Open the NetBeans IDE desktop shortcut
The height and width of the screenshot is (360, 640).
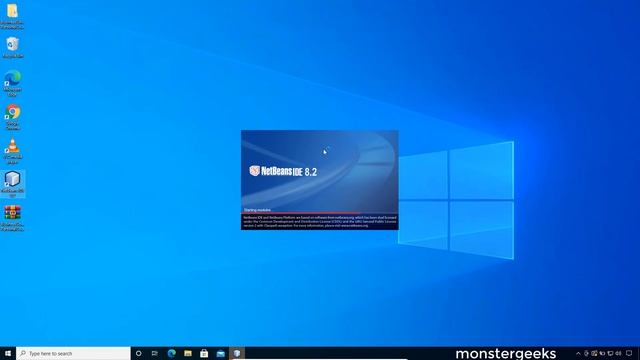[x=12, y=184]
